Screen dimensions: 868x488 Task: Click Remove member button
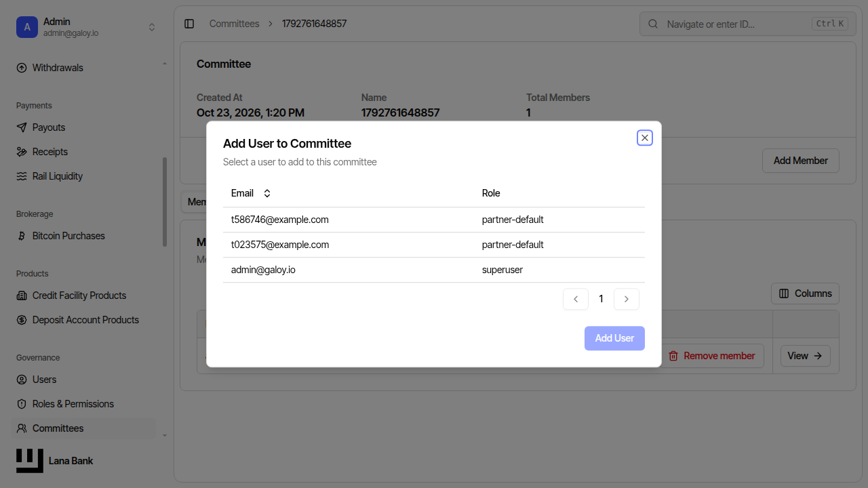click(x=712, y=356)
